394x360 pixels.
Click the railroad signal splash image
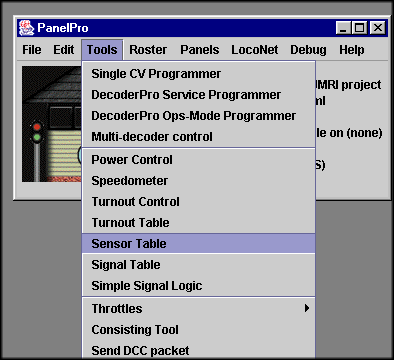[x=52, y=124]
